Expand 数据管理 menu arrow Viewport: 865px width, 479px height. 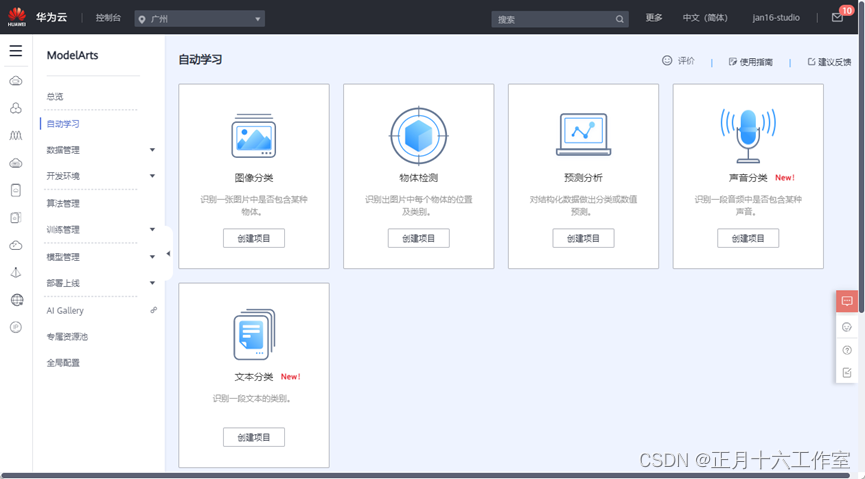(x=152, y=150)
